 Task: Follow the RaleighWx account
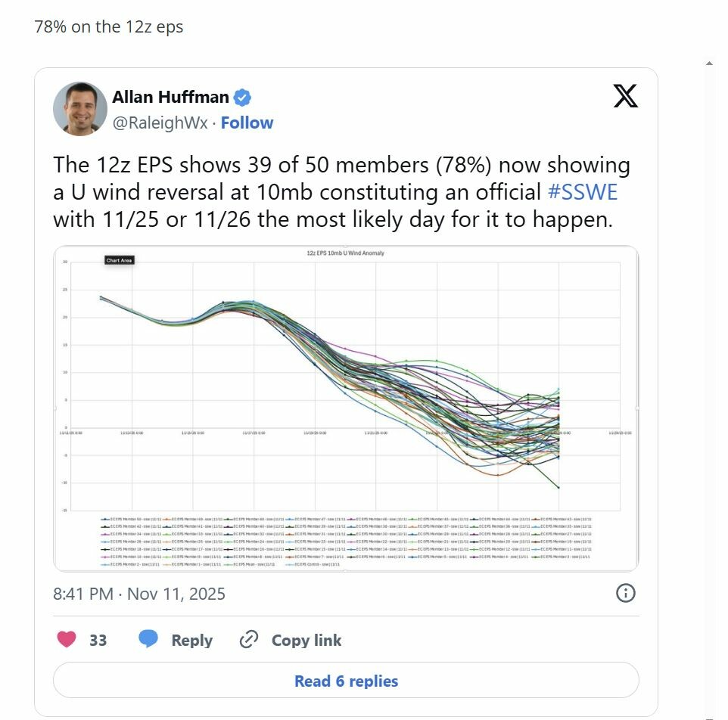(x=247, y=123)
